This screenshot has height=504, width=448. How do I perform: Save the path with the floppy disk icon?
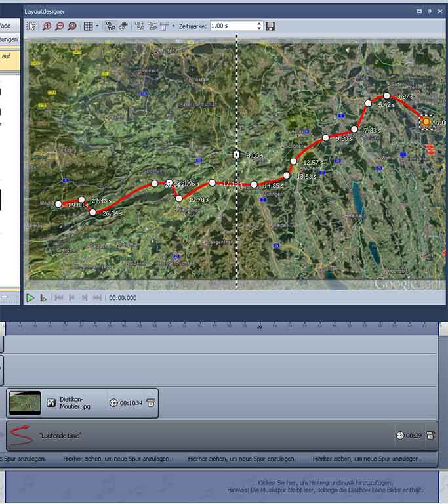point(270,26)
